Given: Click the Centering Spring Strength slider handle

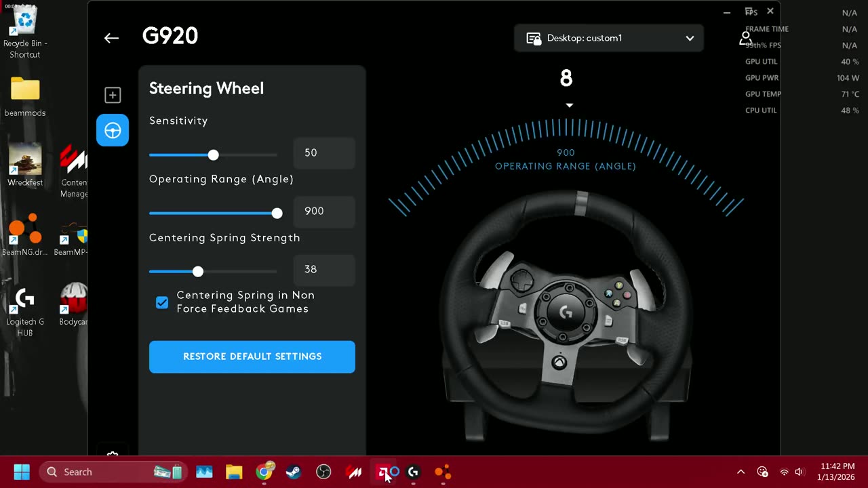Looking at the screenshot, I should (198, 272).
